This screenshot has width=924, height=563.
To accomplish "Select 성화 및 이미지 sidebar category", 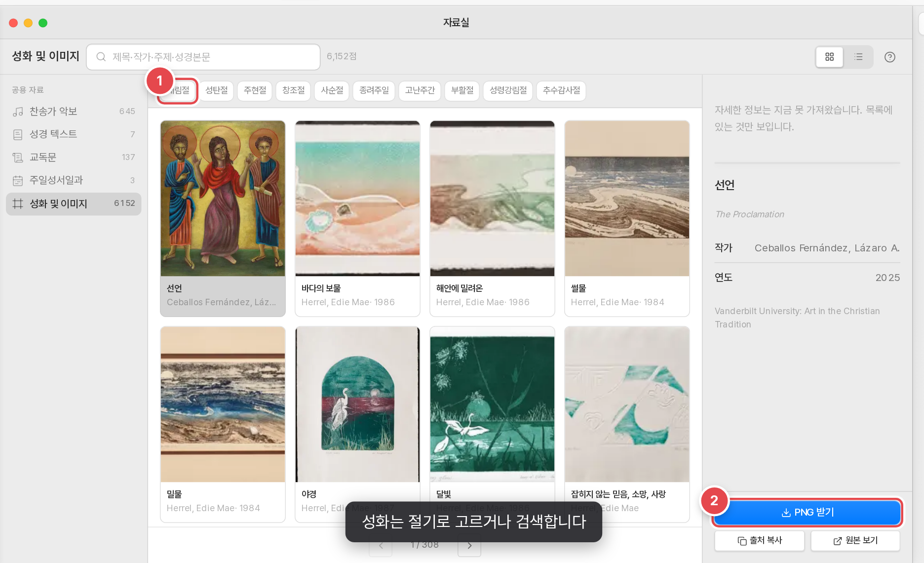I will click(74, 203).
